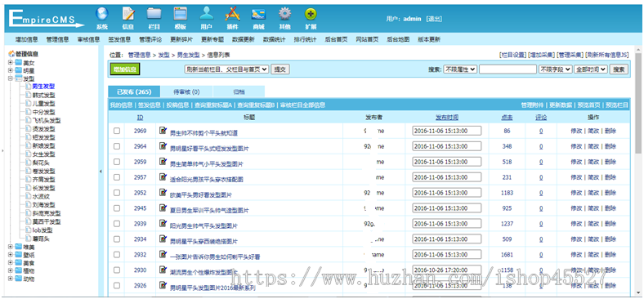Collapse the 发型 tree node
Image resolution: width=644 pixels, height=299 pixels.
click(11, 79)
